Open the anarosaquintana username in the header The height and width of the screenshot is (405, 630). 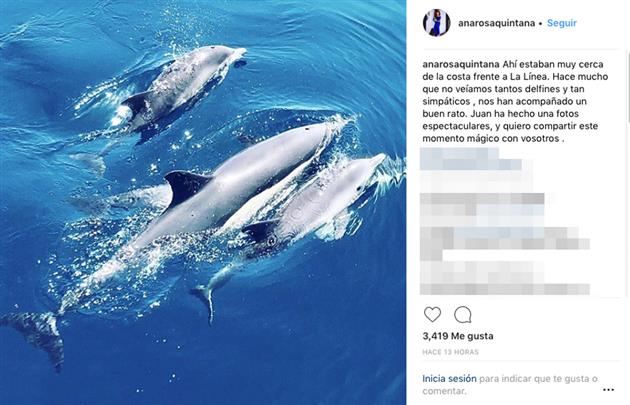[x=496, y=23]
